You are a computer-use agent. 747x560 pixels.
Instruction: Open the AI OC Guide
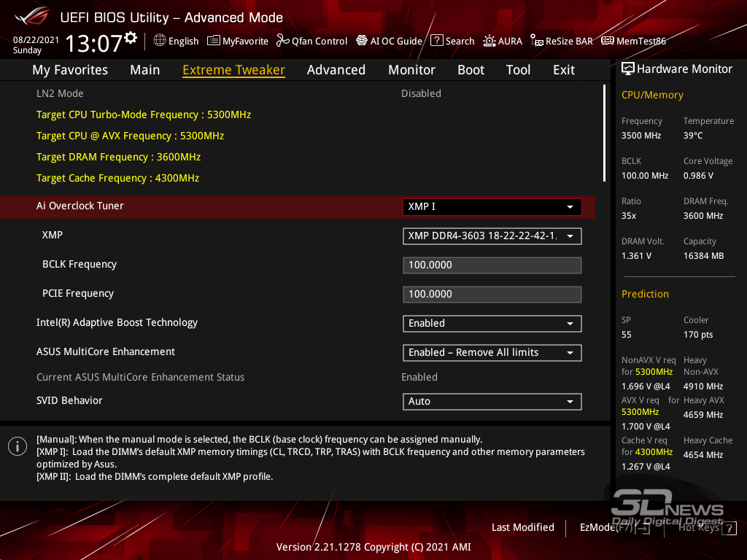point(390,41)
